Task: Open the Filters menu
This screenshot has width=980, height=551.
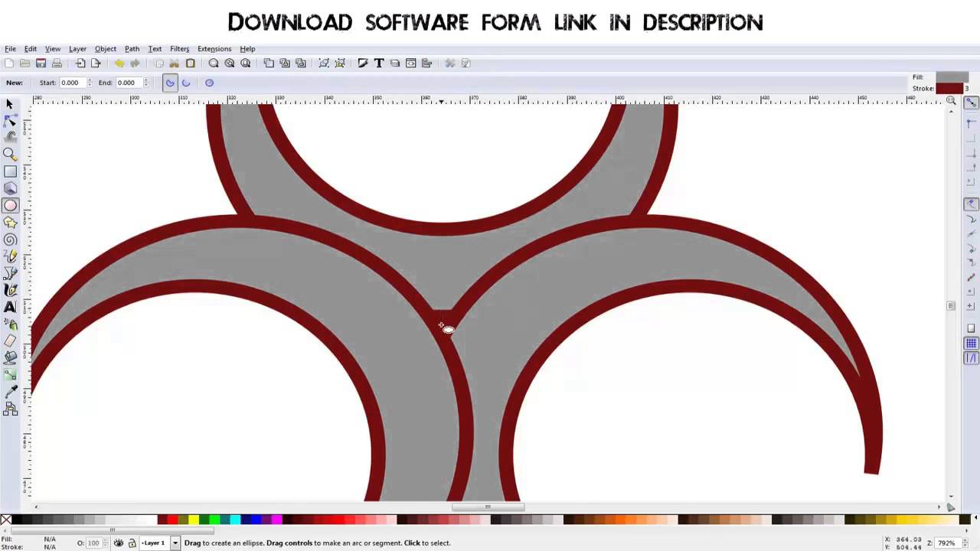Action: point(179,48)
